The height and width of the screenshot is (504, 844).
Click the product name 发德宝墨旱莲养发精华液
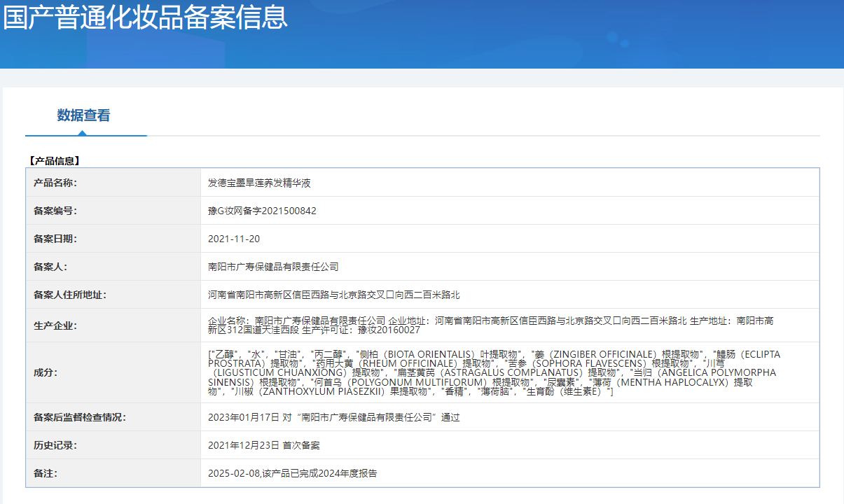coord(259,183)
